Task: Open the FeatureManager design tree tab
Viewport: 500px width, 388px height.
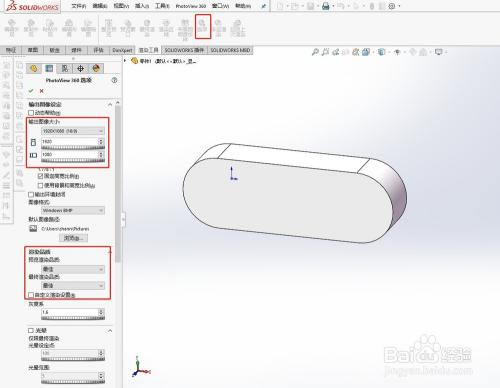Action: 34,68
